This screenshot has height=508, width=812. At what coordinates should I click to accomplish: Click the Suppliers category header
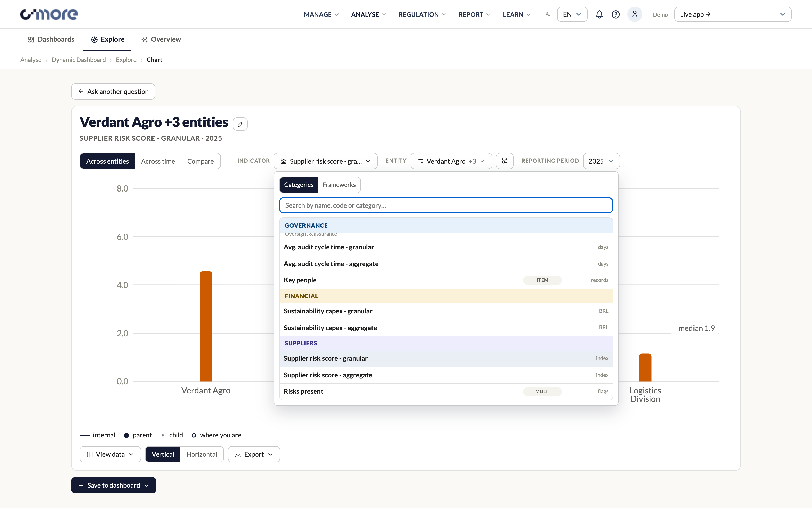pyautogui.click(x=446, y=343)
